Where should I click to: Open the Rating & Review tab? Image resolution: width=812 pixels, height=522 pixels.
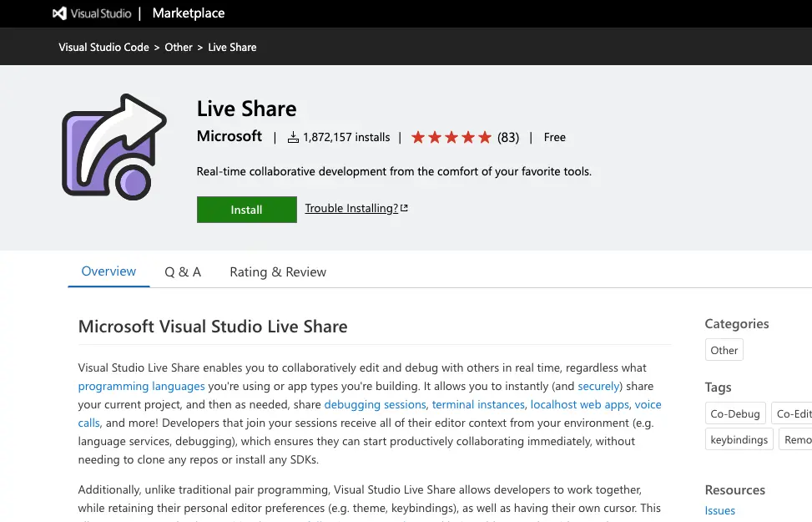[x=278, y=271]
